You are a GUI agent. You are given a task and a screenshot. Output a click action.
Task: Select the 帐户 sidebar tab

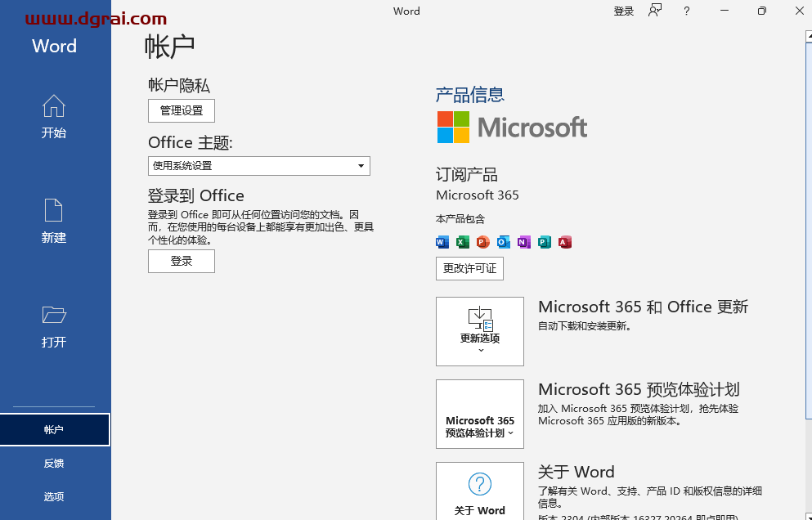pos(55,429)
